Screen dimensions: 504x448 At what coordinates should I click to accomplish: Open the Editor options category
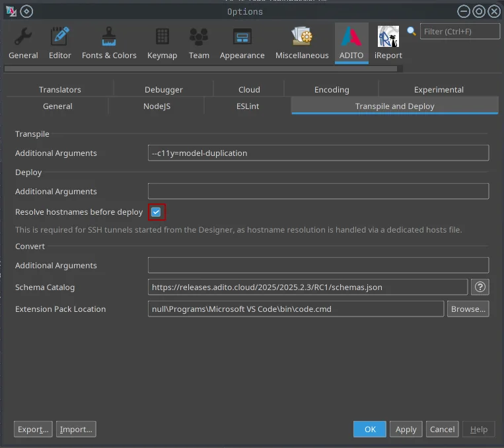60,44
